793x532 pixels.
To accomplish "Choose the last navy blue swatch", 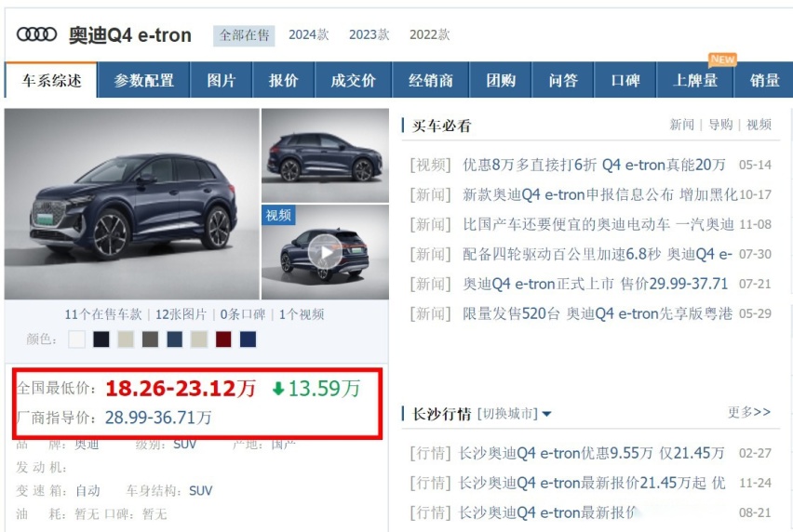I will point(248,339).
